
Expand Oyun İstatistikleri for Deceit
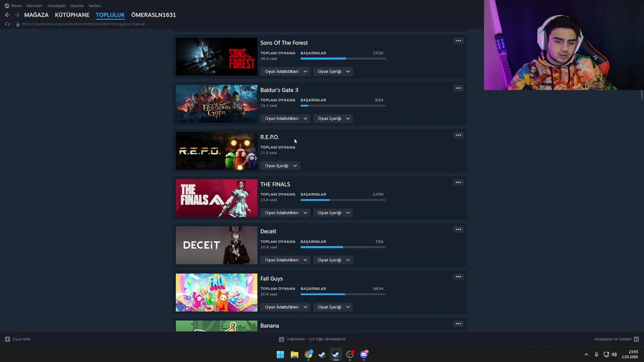point(286,260)
